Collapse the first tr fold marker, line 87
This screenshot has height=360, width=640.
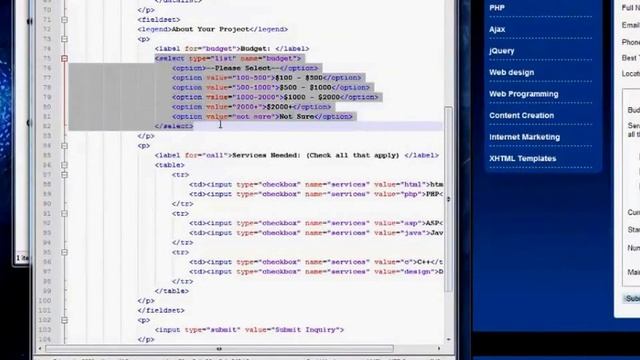64,175
